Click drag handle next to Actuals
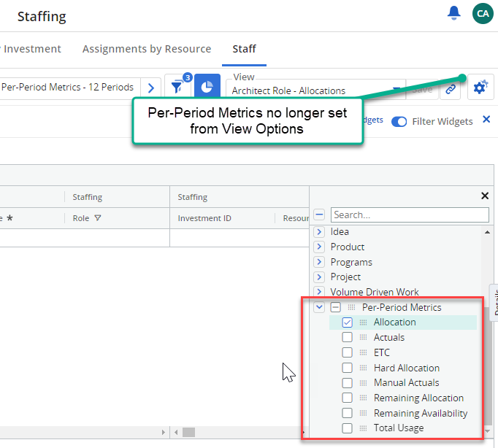This screenshot has width=498, height=448. (x=363, y=337)
